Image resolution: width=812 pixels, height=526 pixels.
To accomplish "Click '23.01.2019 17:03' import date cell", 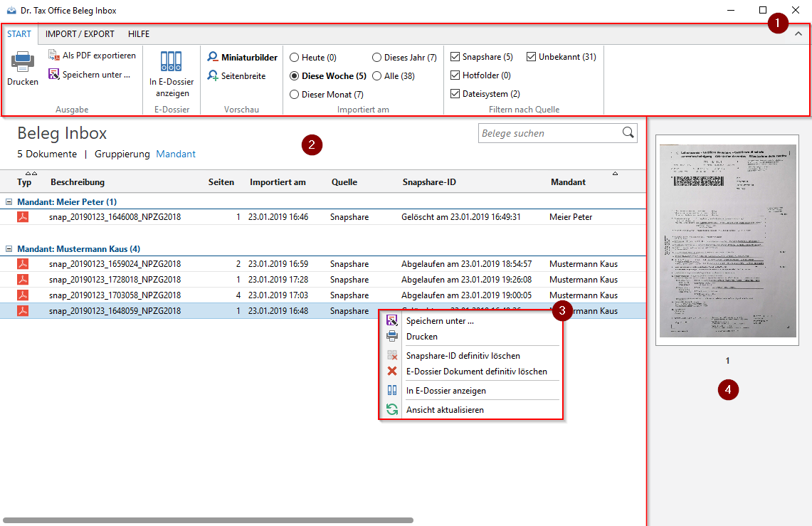I will (278, 295).
